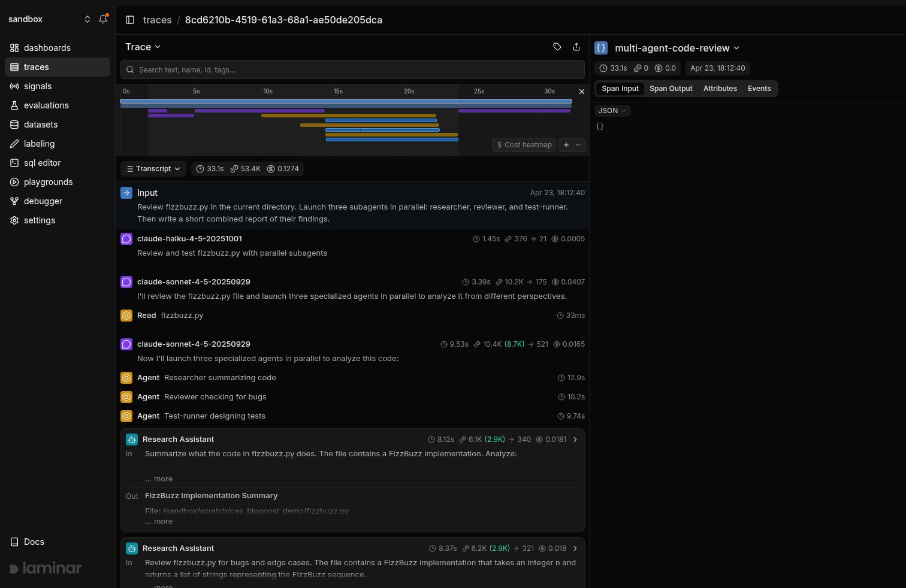Click the notifications bell icon
The height and width of the screenshot is (588, 906).
[x=103, y=19]
